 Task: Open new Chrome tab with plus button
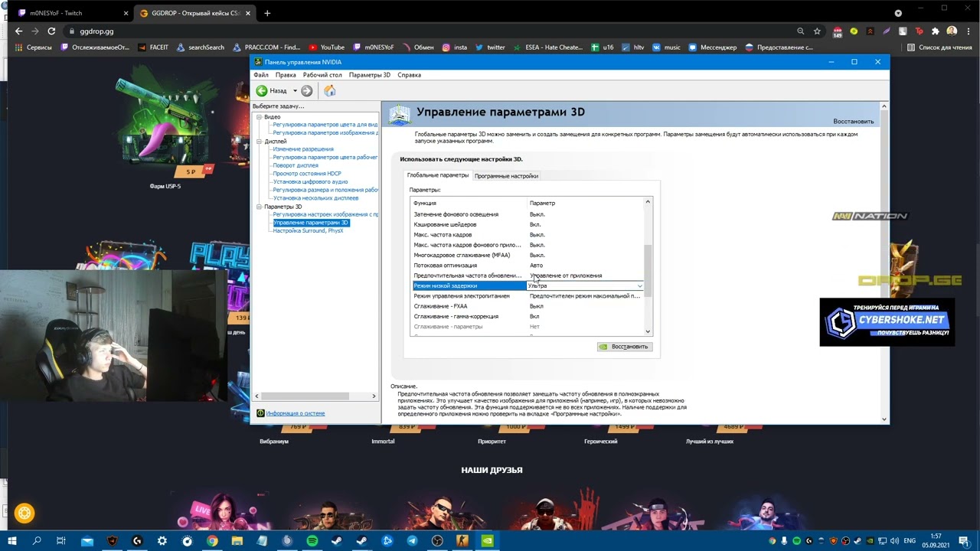[267, 13]
